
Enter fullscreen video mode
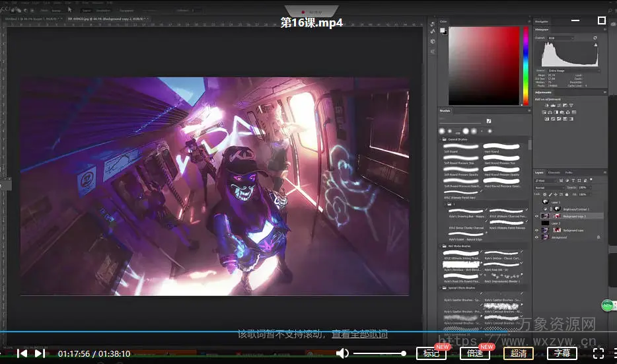click(599, 353)
